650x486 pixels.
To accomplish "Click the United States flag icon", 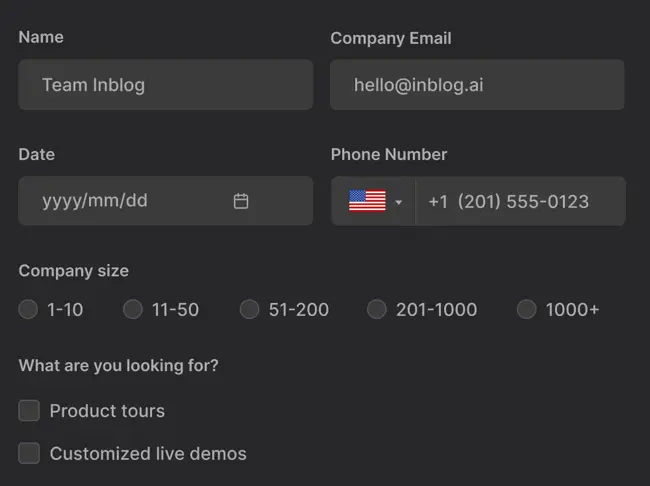I will (367, 201).
